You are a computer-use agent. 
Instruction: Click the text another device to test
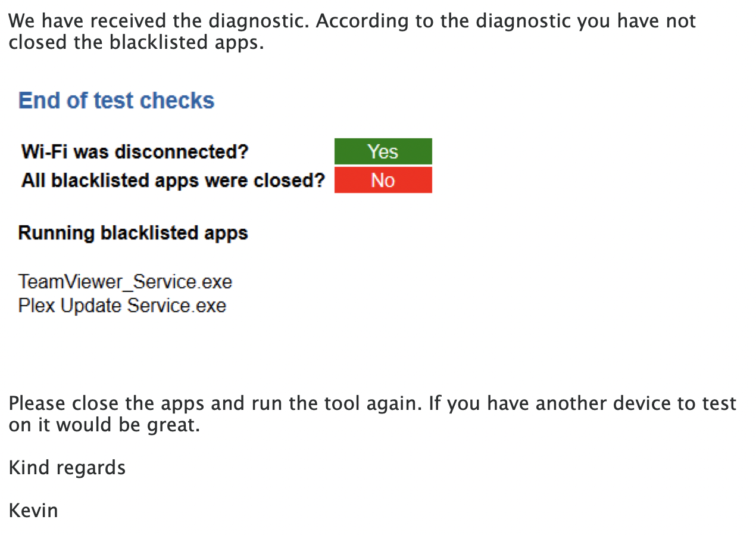point(636,404)
